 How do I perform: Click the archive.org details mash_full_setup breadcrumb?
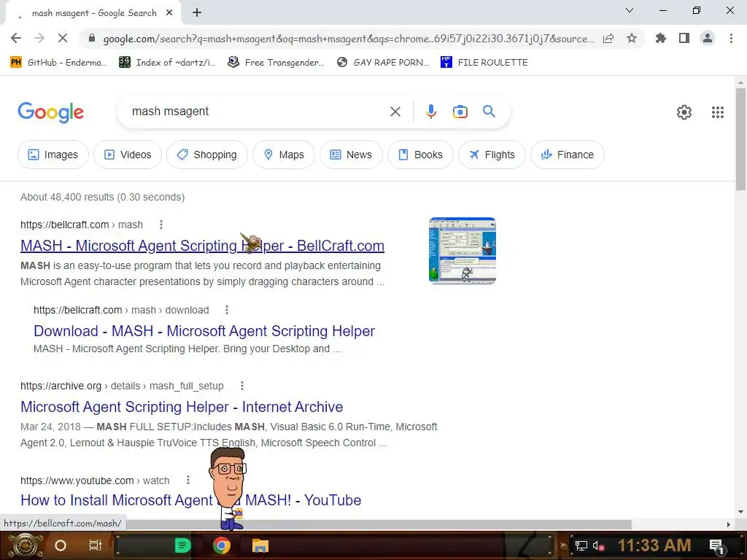(x=122, y=386)
